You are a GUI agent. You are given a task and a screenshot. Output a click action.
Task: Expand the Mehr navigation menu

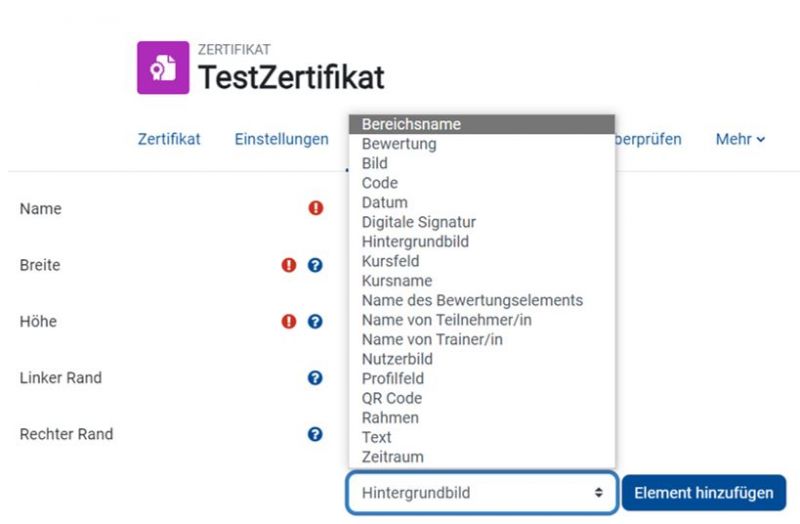click(740, 140)
